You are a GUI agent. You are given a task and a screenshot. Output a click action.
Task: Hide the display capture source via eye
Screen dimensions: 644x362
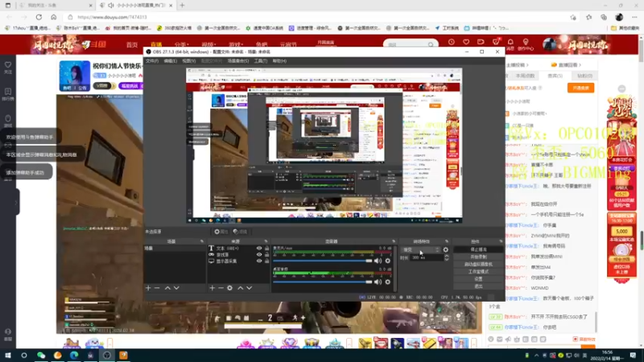(x=259, y=261)
